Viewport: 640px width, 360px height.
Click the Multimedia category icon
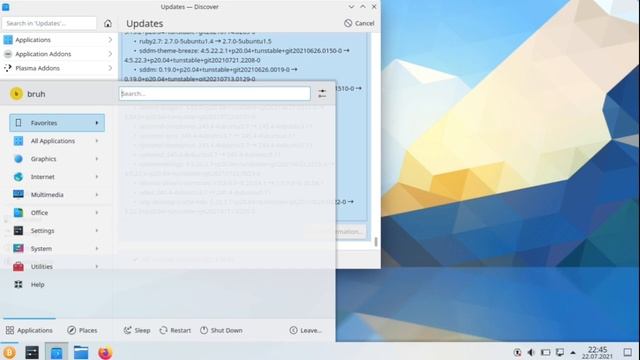[x=18, y=194]
